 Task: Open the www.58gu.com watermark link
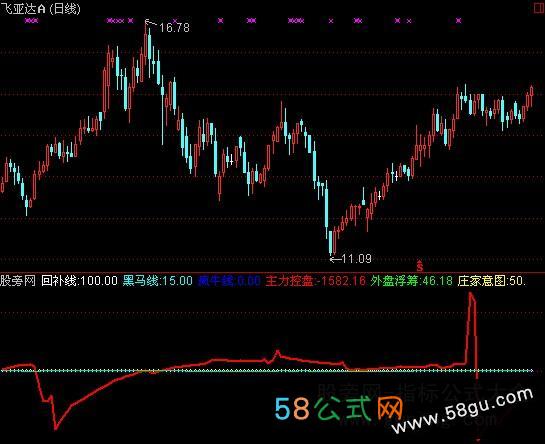point(462,411)
